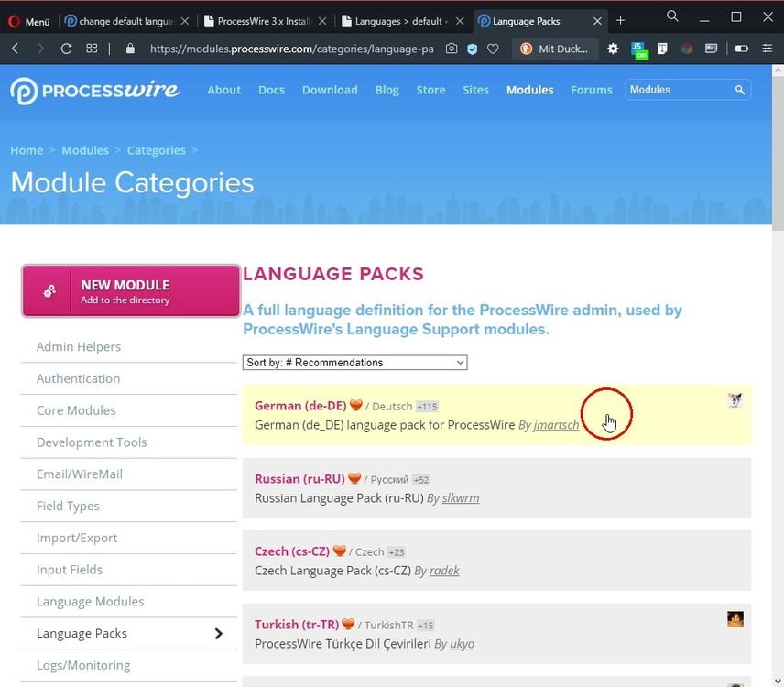Open the Sort by Recommendations dropdown
Image resolution: width=784 pixels, height=687 pixels.
click(x=354, y=363)
